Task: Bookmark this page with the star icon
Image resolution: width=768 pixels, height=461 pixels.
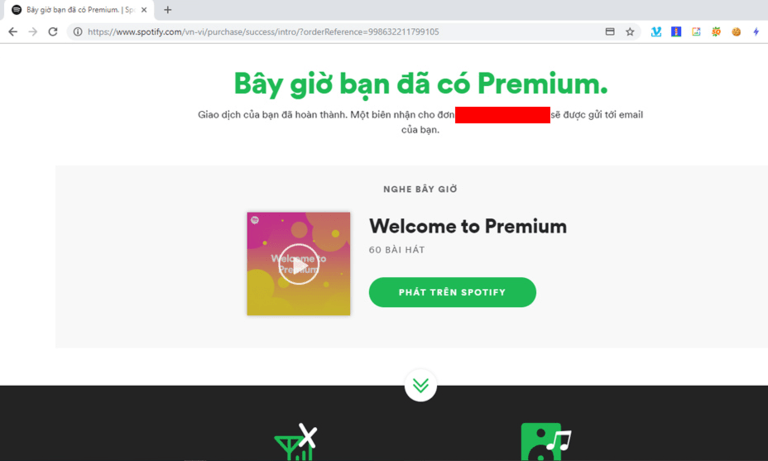Action: pyautogui.click(x=630, y=32)
